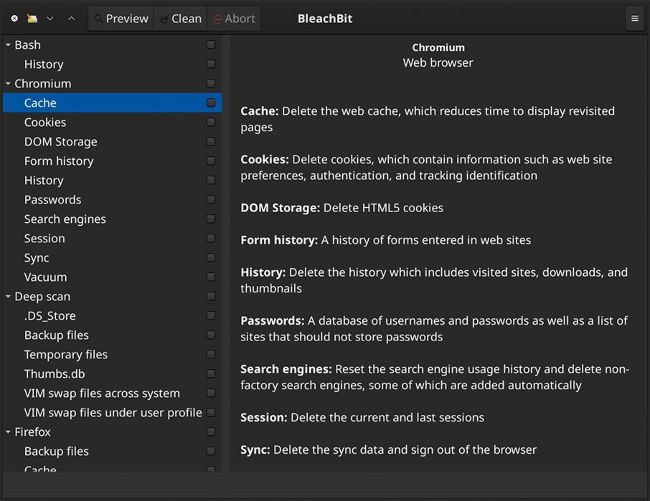
Task: Click the window close icon at top-left
Action: (15, 19)
